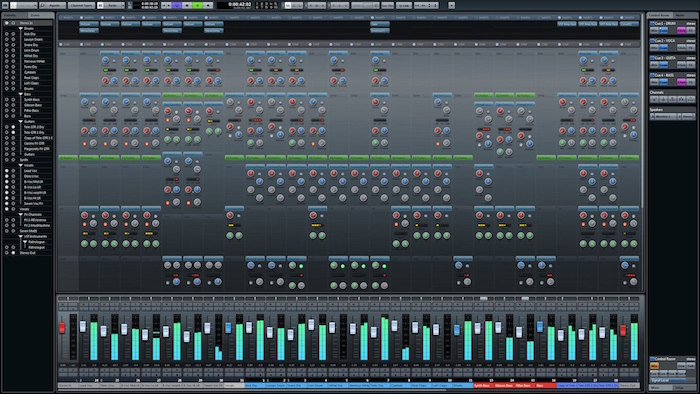
Task: Enable the Cue4 - BASS power icon
Action: click(x=652, y=75)
